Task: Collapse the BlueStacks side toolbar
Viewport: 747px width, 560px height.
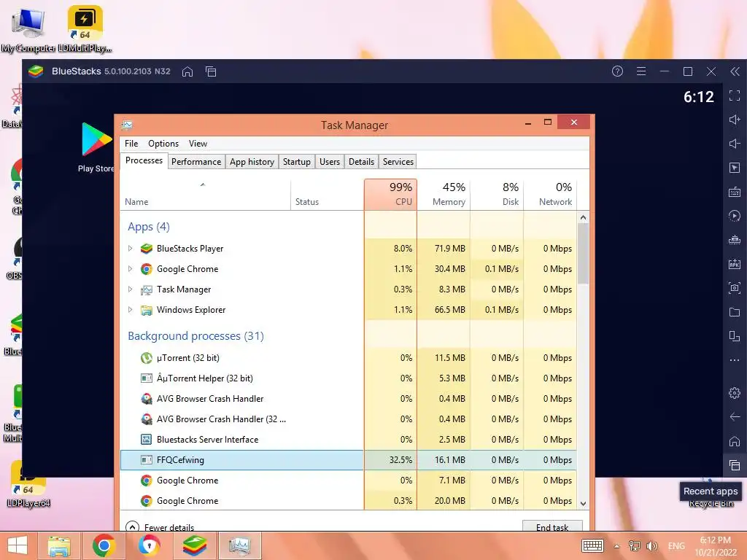Action: (x=735, y=71)
